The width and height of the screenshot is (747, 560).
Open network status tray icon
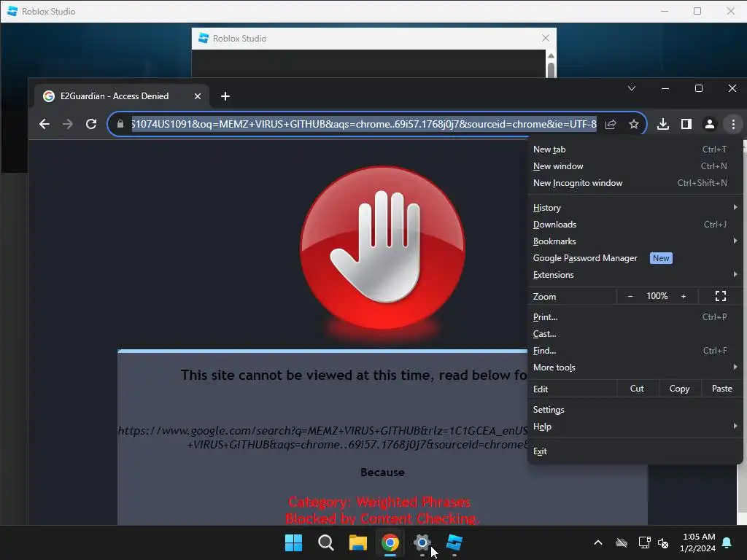point(644,542)
